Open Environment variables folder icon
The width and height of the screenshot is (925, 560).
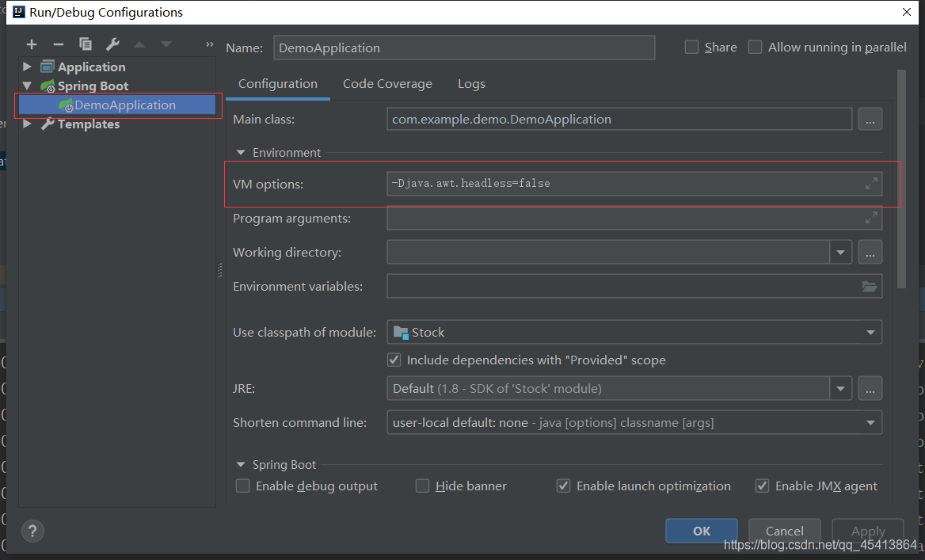(x=870, y=286)
